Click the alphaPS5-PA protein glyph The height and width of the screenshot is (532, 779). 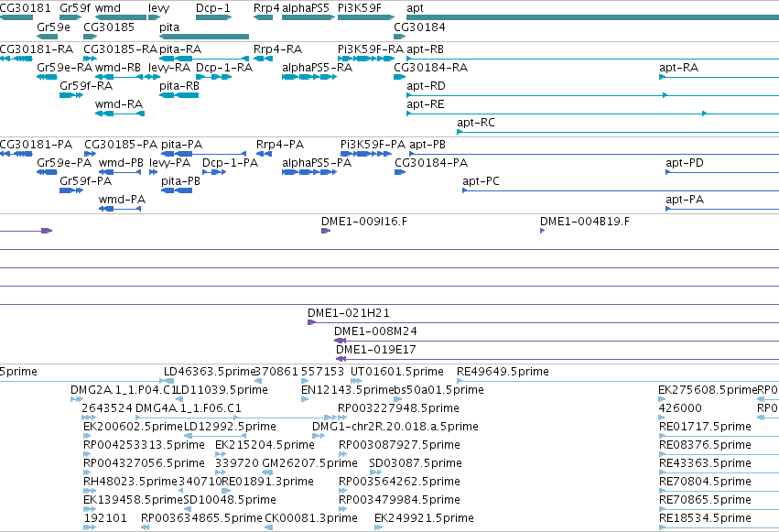click(x=309, y=172)
